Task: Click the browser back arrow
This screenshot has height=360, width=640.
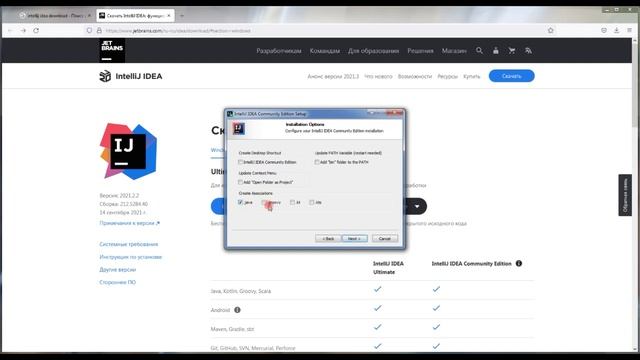Action: (10, 31)
